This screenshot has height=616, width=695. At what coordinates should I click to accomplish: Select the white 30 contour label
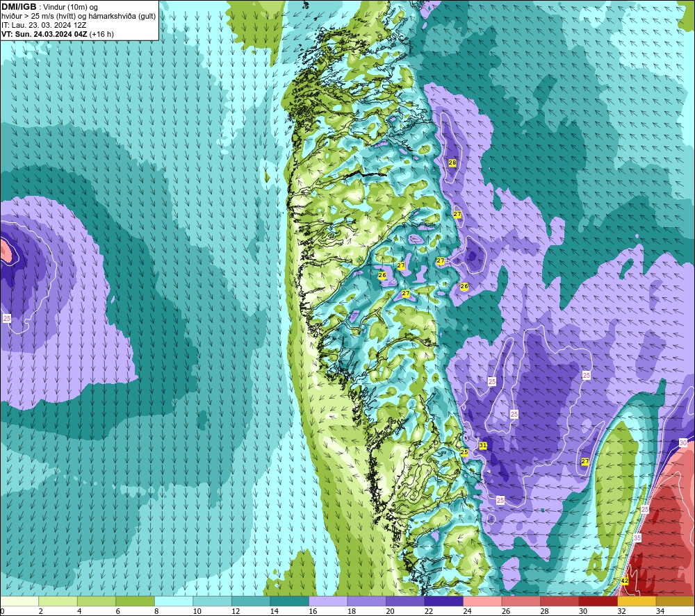click(683, 442)
